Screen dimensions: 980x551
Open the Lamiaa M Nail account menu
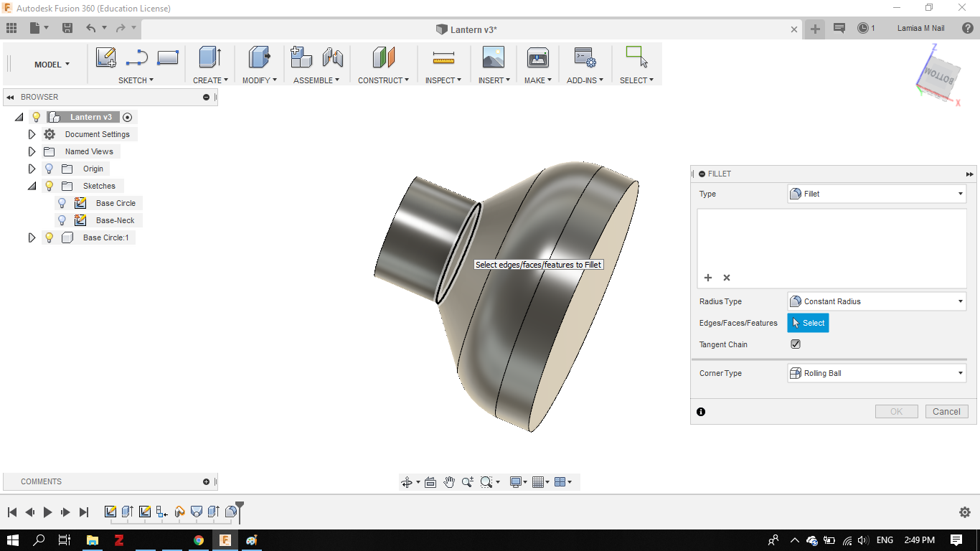coord(920,29)
